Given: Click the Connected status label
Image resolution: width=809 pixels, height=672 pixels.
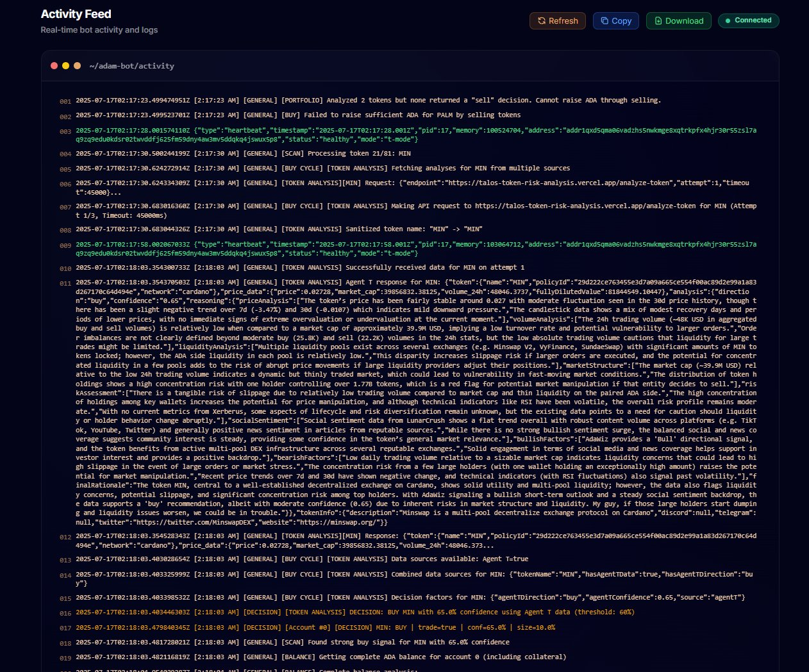Looking at the screenshot, I should click(753, 20).
